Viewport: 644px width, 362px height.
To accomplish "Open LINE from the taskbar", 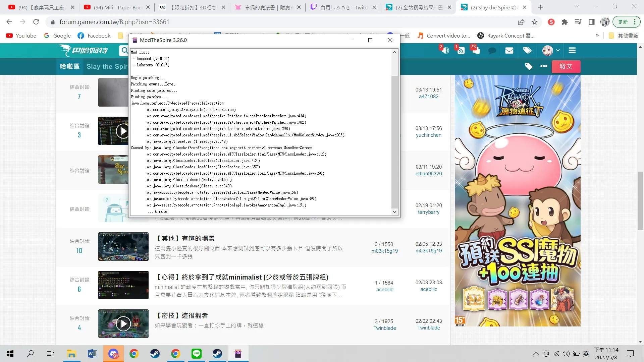I will (197, 354).
